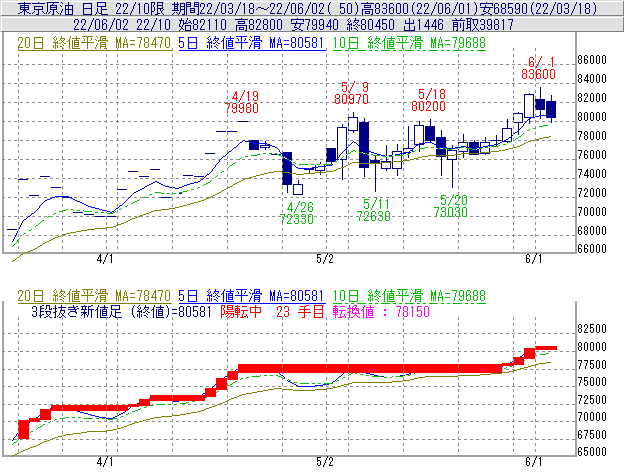Select the lower chart 5日 終値平滑 MA=80581 legend
This screenshot has width=624, height=475.
252,296
